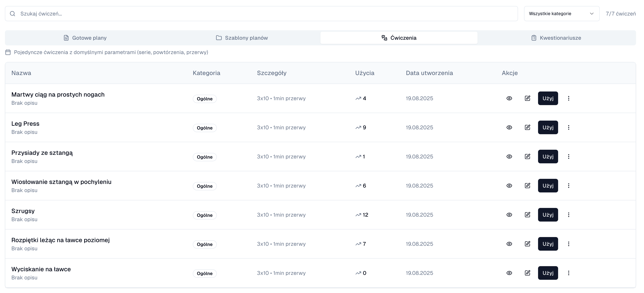Image resolution: width=644 pixels, height=293 pixels.
Task: Open more options for Wyciskanie na ławce
Action: pyautogui.click(x=569, y=273)
